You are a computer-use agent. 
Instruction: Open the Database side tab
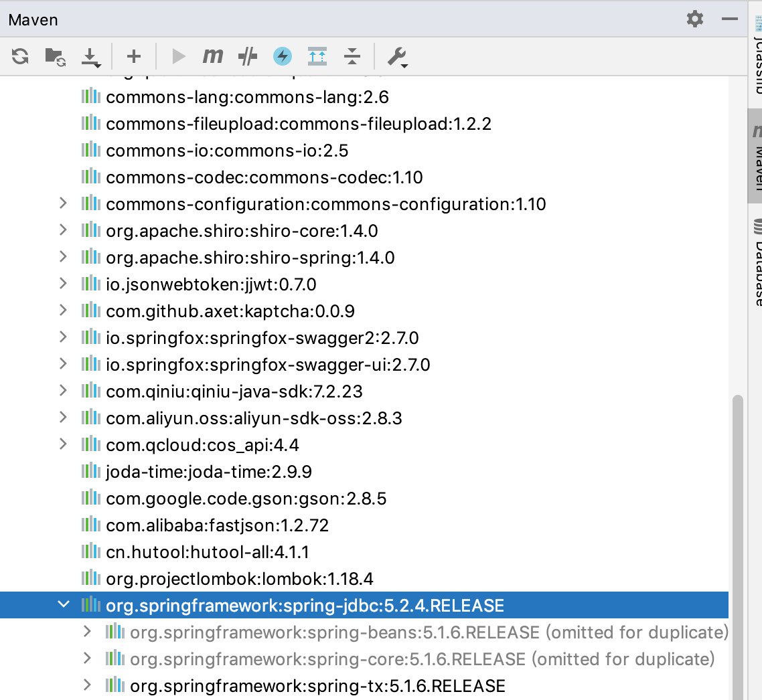pos(756,262)
